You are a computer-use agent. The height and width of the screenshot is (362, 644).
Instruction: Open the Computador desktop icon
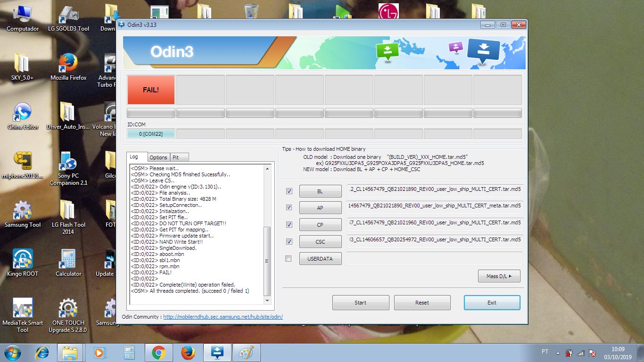(23, 19)
